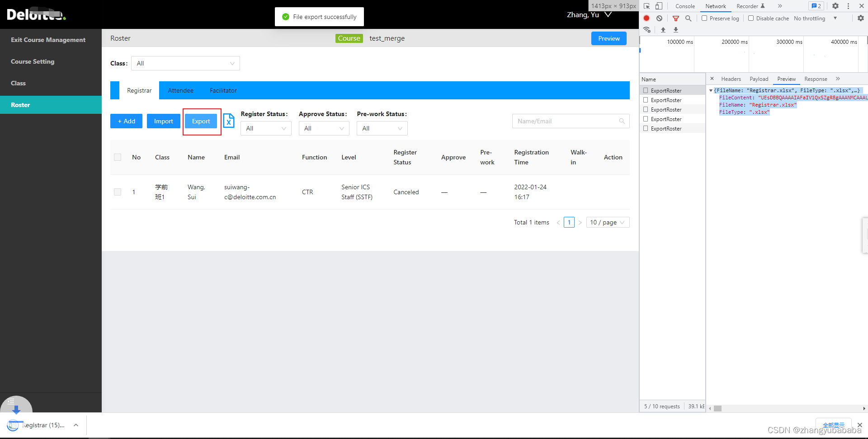This screenshot has width=868, height=439.
Task: Open the Response tab of the request
Action: point(816,79)
